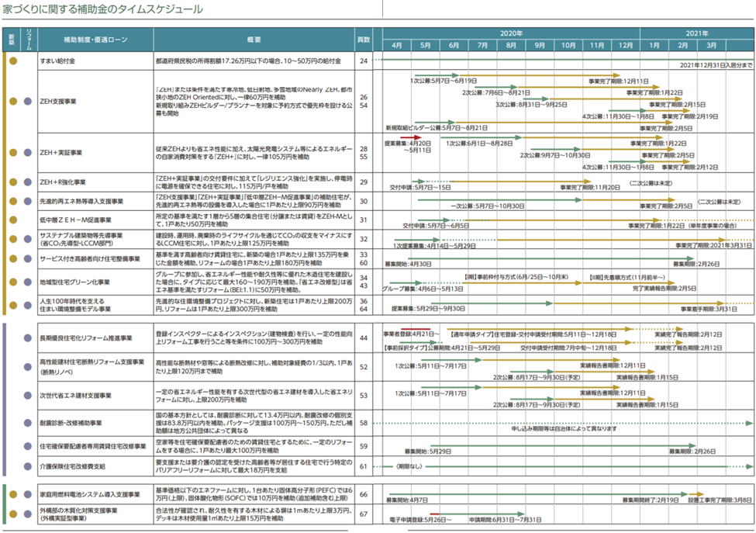This screenshot has width=756, height=533.
Task: Click the label 3次公募:8月31日〜9月25日
Action: 531,105
